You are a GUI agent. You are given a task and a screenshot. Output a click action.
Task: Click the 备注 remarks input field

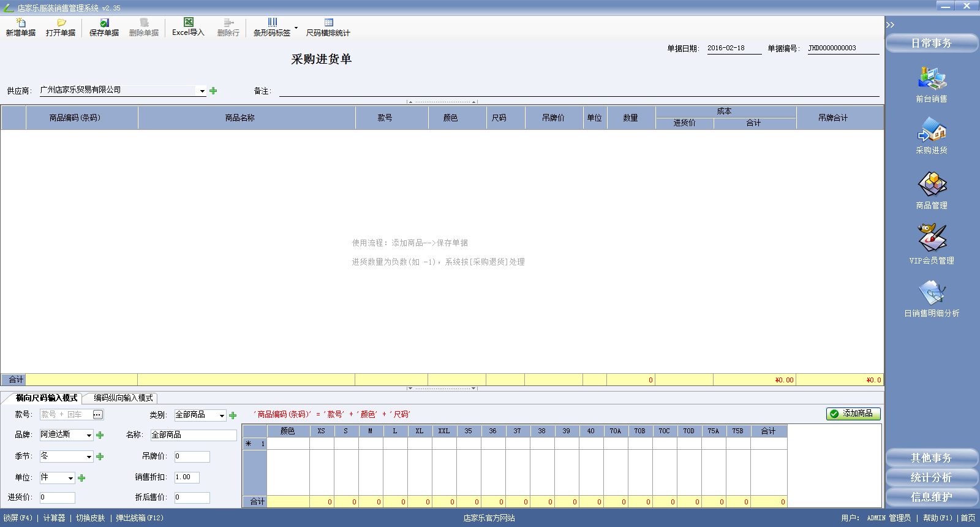[579, 91]
